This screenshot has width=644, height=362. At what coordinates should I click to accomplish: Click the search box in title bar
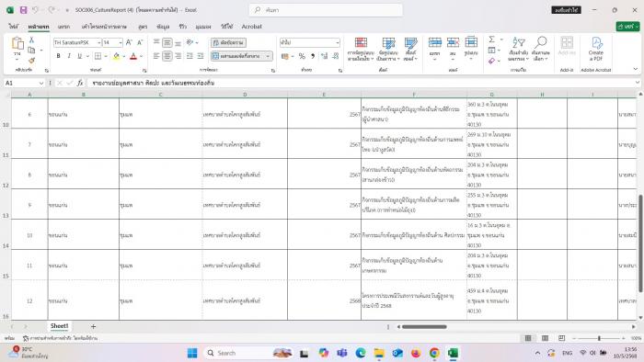coord(326,10)
